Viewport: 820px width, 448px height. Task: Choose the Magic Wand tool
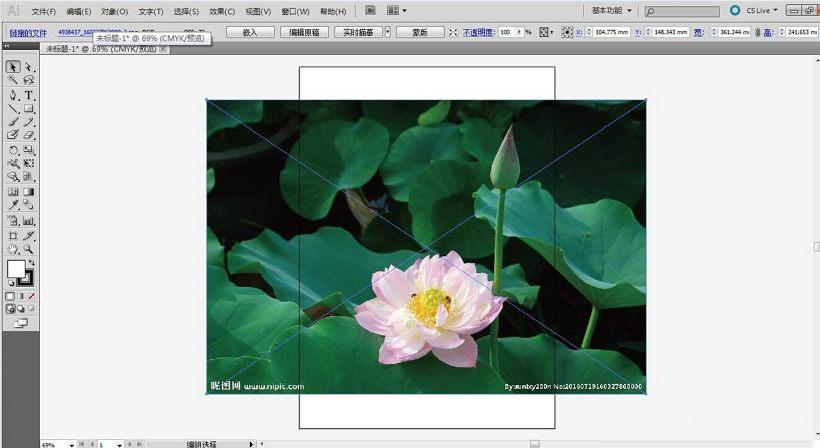click(14, 80)
